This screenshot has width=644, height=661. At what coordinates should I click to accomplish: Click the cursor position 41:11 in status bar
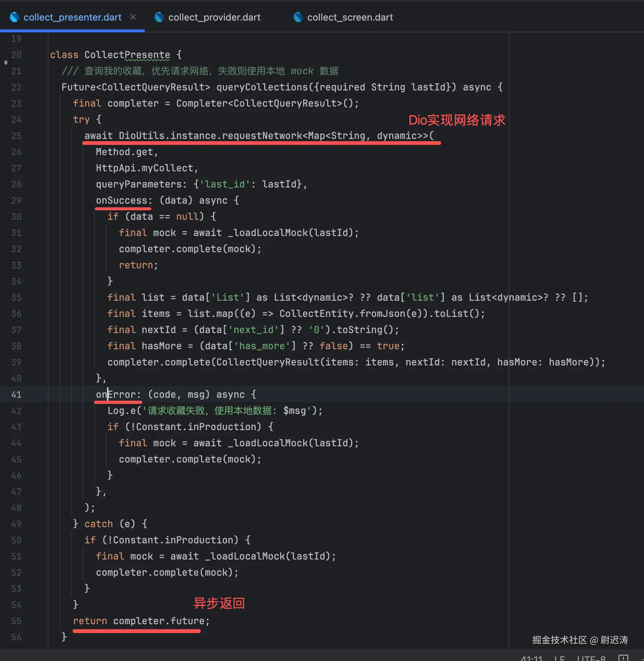coord(532,658)
